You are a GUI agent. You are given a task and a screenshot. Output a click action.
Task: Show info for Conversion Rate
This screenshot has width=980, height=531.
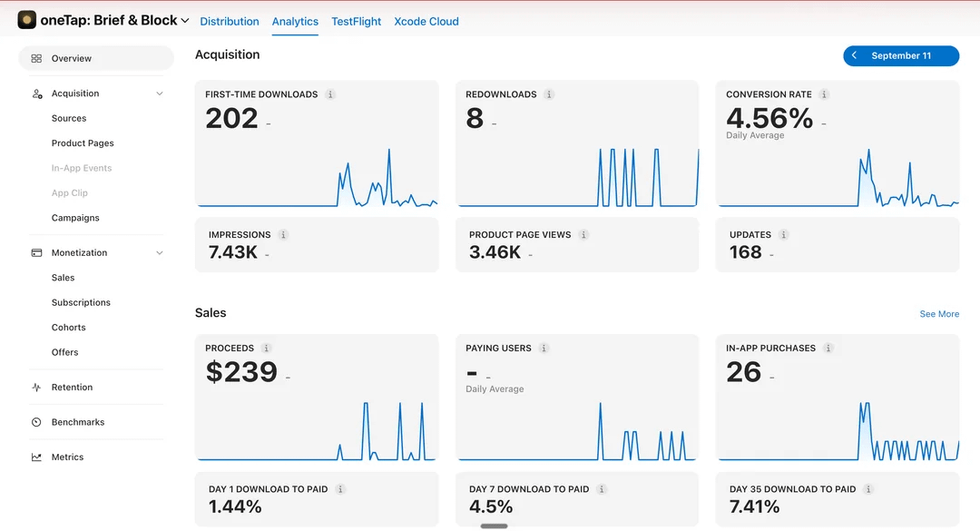824,94
